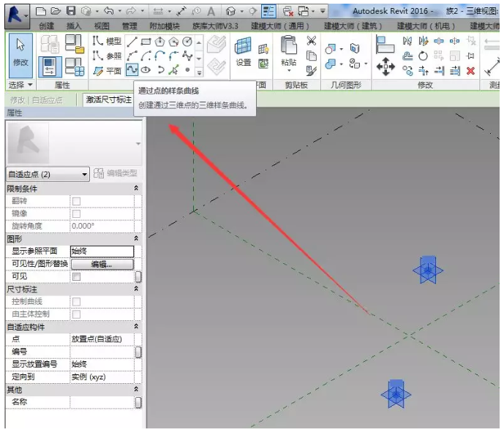Click the 编辑... button for visibility overrides
The height and width of the screenshot is (435, 504).
[102, 264]
